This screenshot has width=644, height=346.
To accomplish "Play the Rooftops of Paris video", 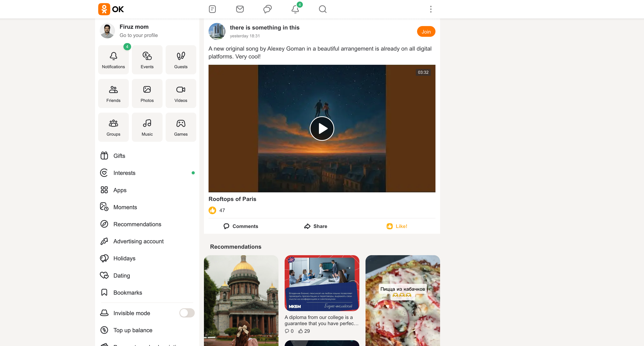I will (322, 129).
